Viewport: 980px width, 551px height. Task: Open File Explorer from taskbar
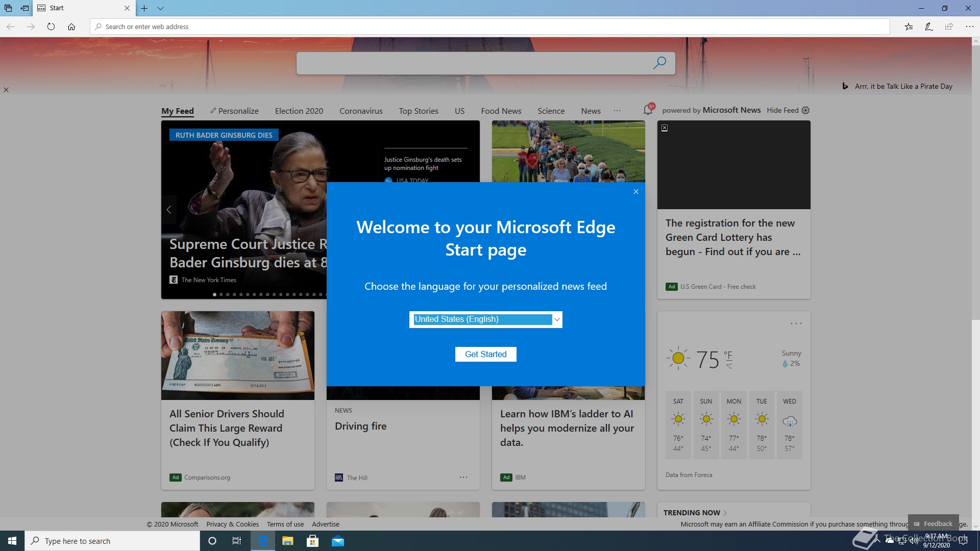point(288,541)
